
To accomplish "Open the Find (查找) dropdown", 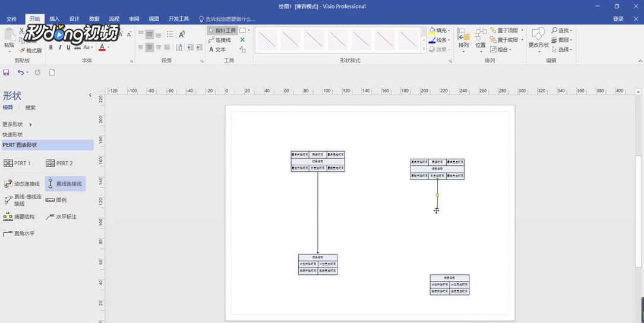I will click(x=561, y=30).
